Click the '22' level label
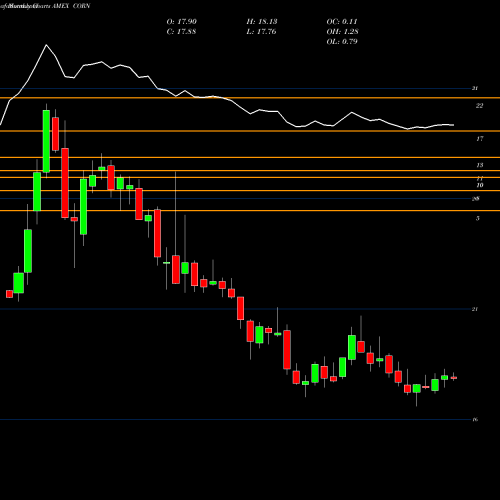Image resolution: width=500 pixels, height=500 pixels. [x=479, y=106]
